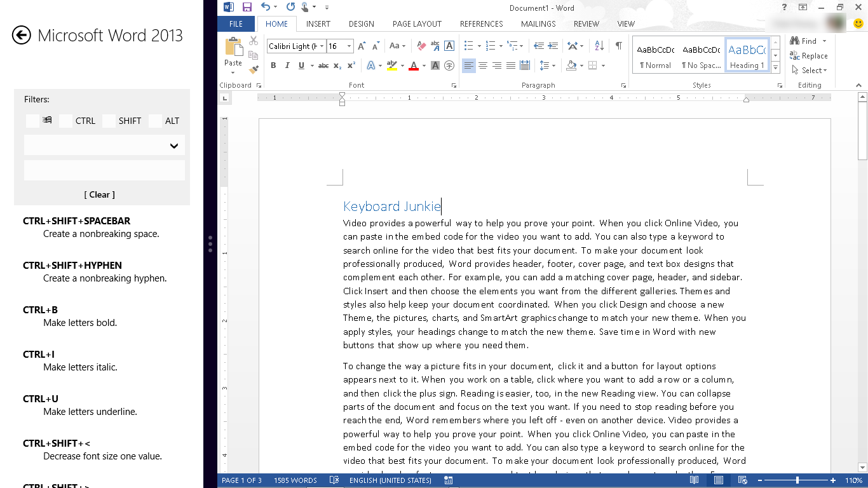Open the font size dropdown
868x488 pixels.
coord(349,46)
